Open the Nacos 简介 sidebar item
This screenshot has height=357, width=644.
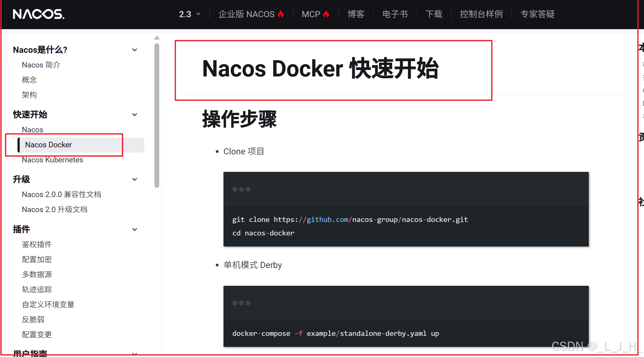tap(41, 65)
